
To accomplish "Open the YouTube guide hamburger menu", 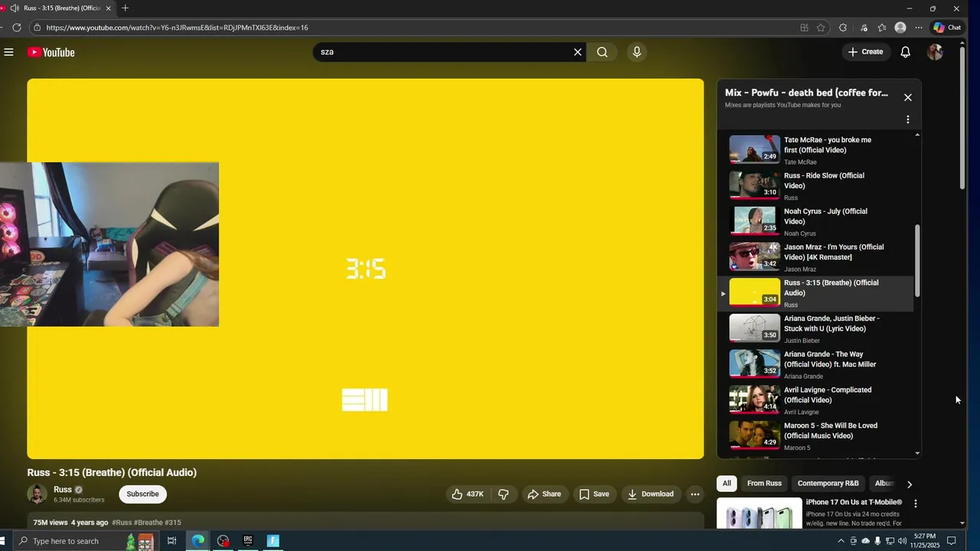I will click(8, 52).
